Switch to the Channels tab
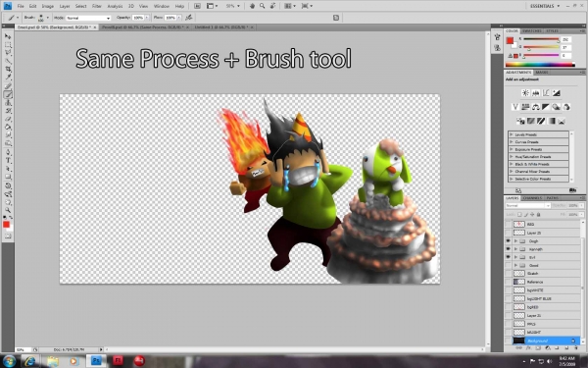Screen dimensions: 588x368 pyautogui.click(x=532, y=198)
